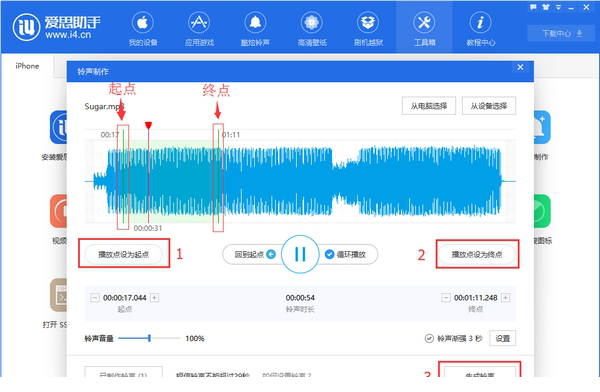Screen dimensions: 600x392
Task: Click the 100% volume value
Action: (195, 338)
